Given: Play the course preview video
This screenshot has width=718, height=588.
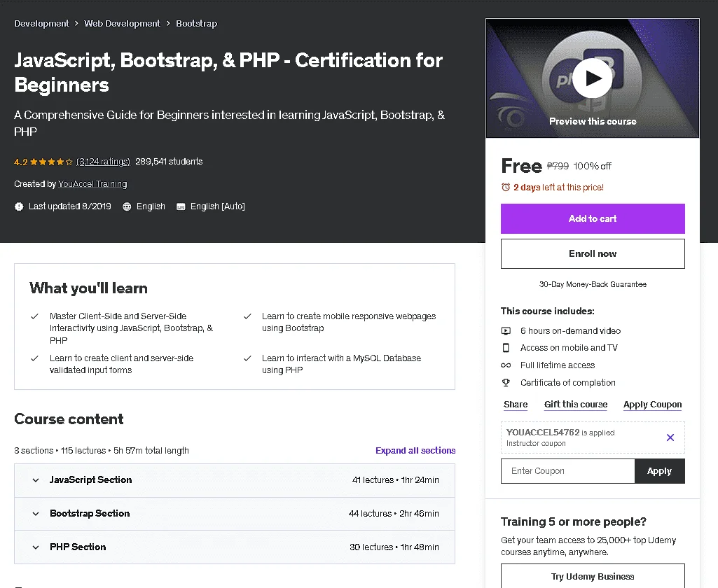Looking at the screenshot, I should (x=592, y=78).
